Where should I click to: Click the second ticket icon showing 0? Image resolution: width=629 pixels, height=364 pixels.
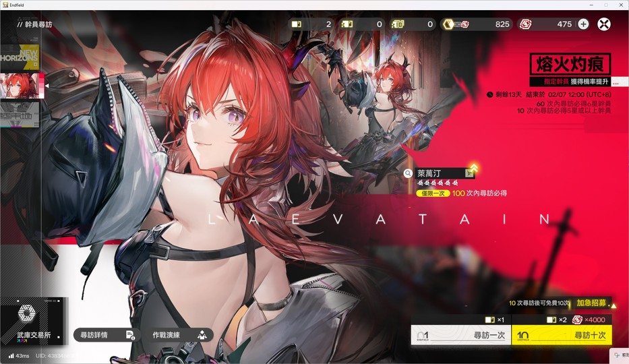coord(347,24)
